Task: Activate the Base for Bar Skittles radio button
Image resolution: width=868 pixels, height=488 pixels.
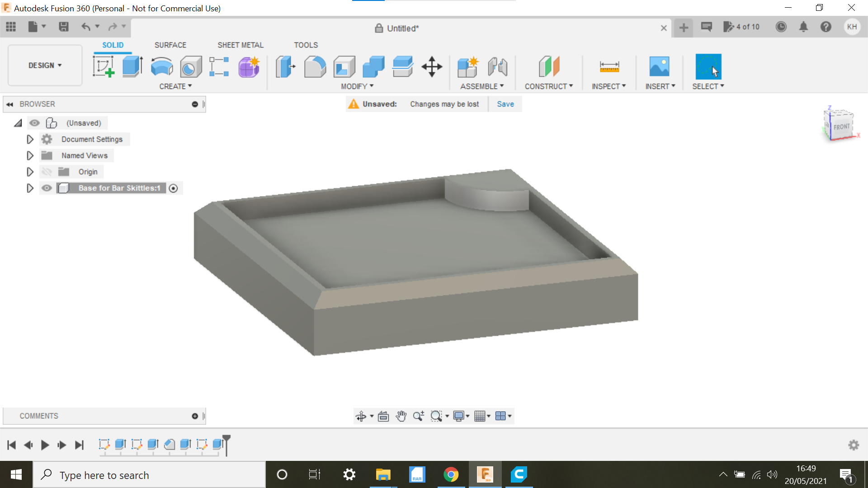Action: point(173,188)
